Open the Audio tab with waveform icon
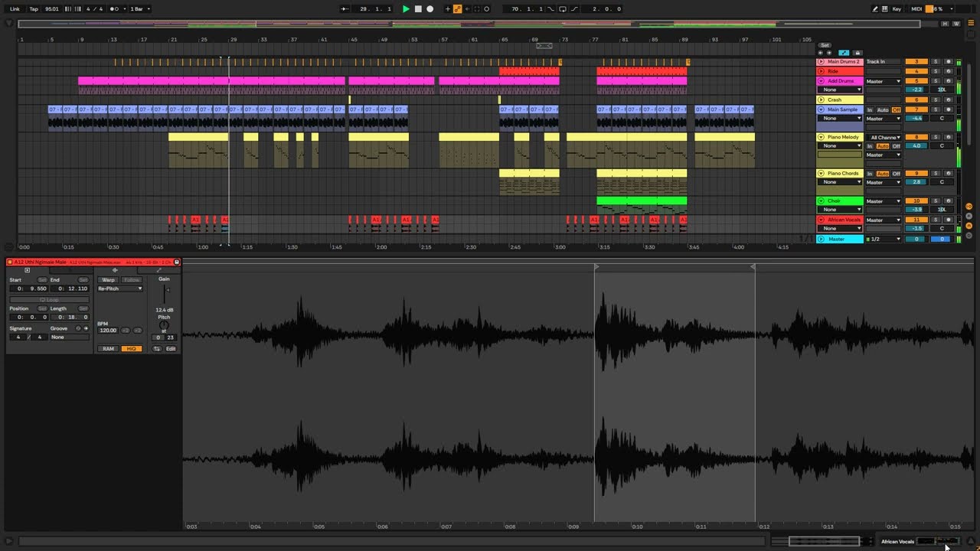The image size is (980, 551). coord(115,270)
